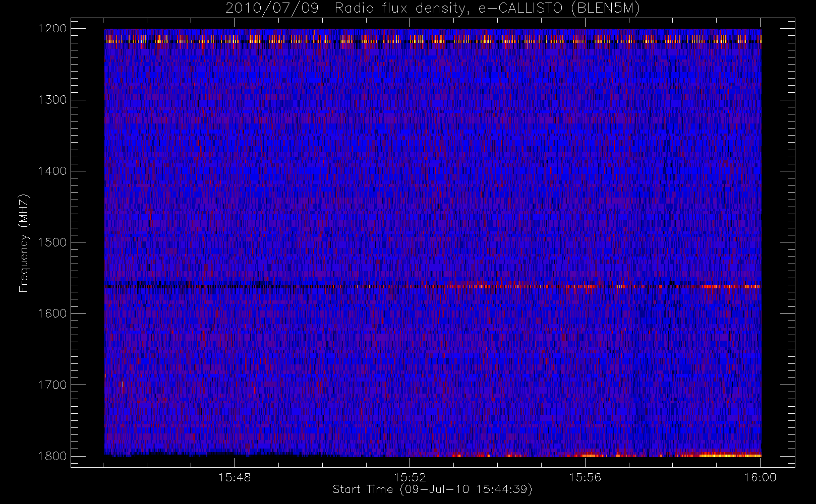Click the 15:52 time tick label
The width and height of the screenshot is (816, 504).
pyautogui.click(x=410, y=477)
